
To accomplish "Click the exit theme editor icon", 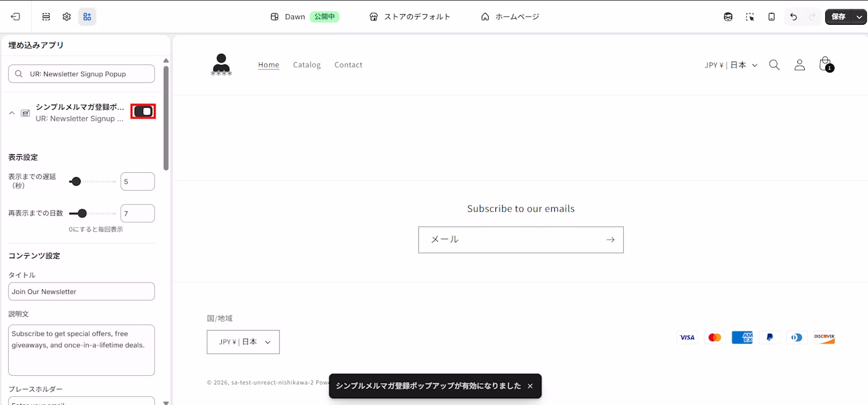I will coord(15,17).
